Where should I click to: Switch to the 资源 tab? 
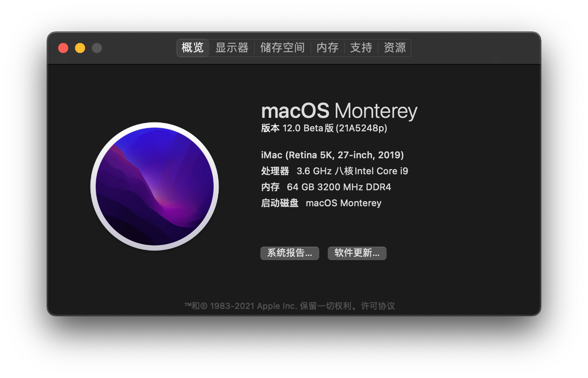point(395,48)
